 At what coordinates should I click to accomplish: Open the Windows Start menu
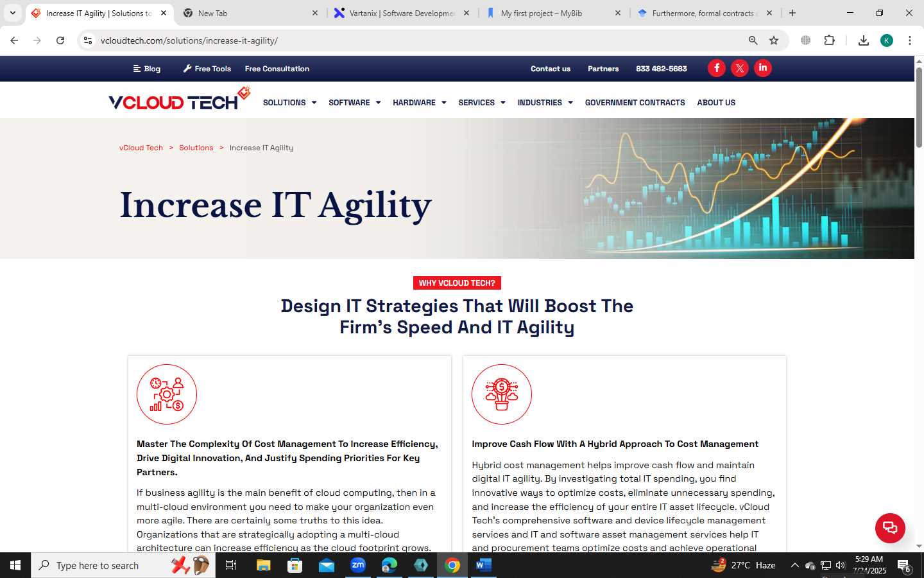tap(15, 565)
